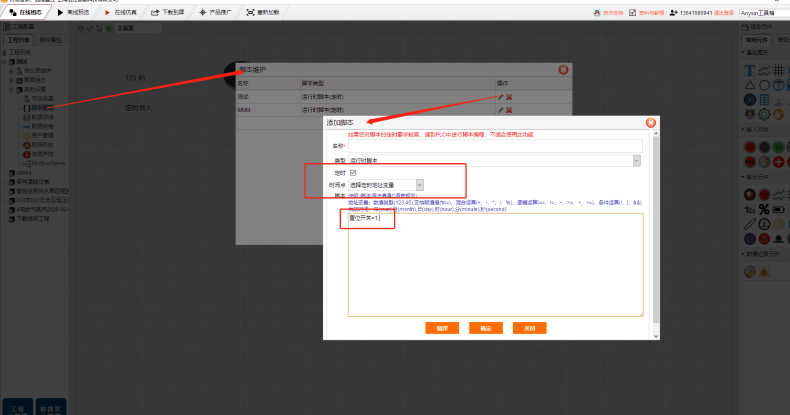The width and height of the screenshot is (790, 415).
Task: Select the percent sign component icon
Action: [x=763, y=208]
